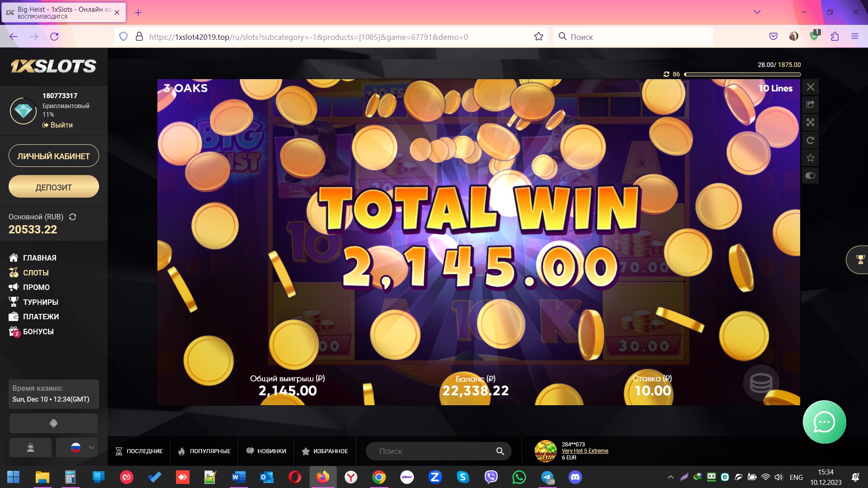
Task: Go to ГЛАВНАЯ in the sidebar menu
Action: click(x=33, y=258)
